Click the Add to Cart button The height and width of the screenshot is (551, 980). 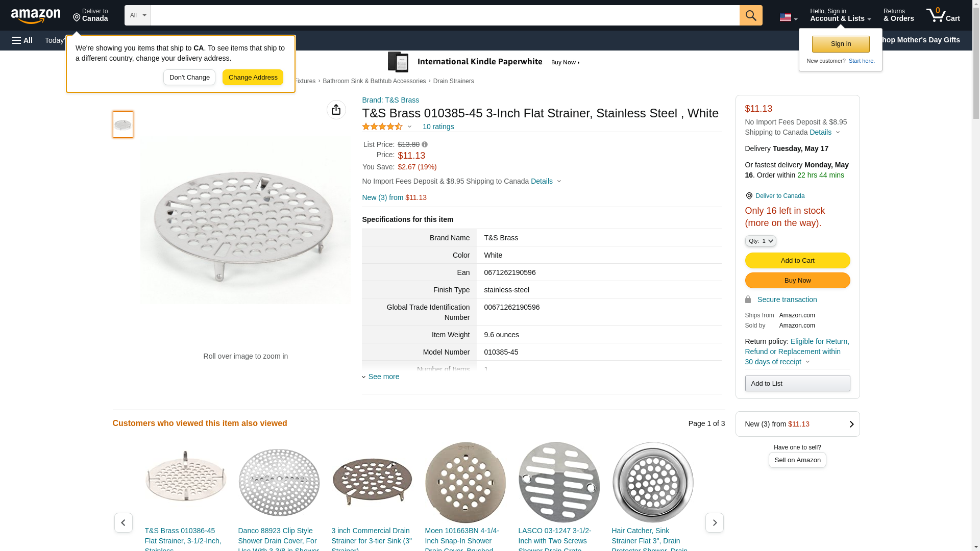pos(797,260)
